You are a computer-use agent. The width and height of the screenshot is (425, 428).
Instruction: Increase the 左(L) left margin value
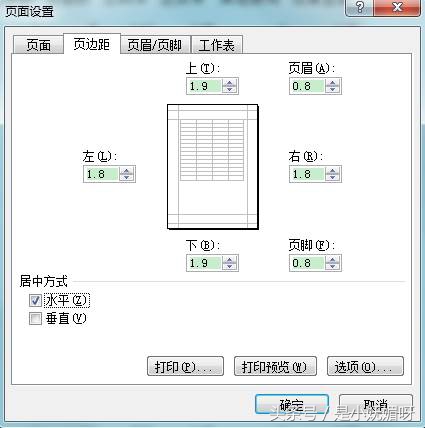click(127, 170)
